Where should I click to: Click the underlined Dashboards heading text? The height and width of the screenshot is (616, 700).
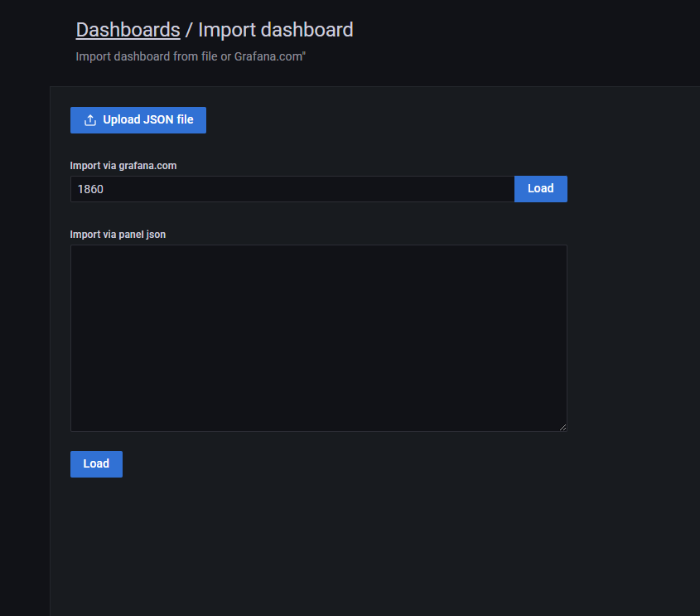coord(128,30)
